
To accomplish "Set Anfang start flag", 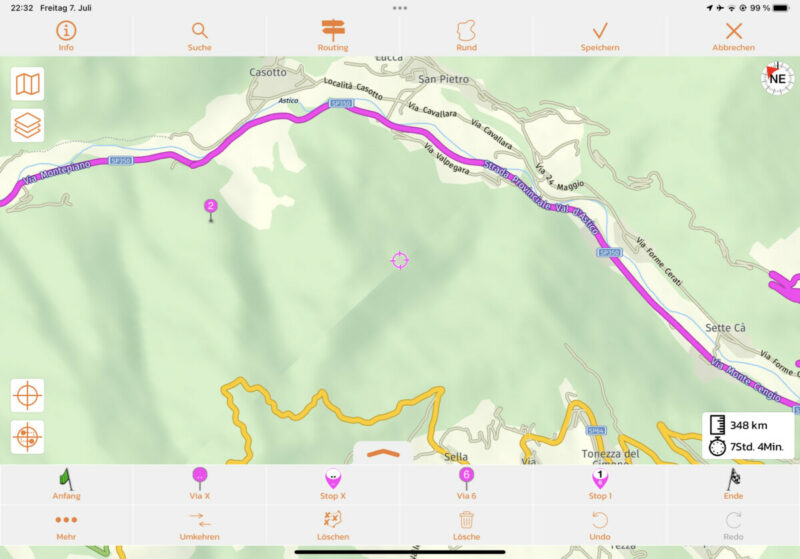I will coord(66,484).
